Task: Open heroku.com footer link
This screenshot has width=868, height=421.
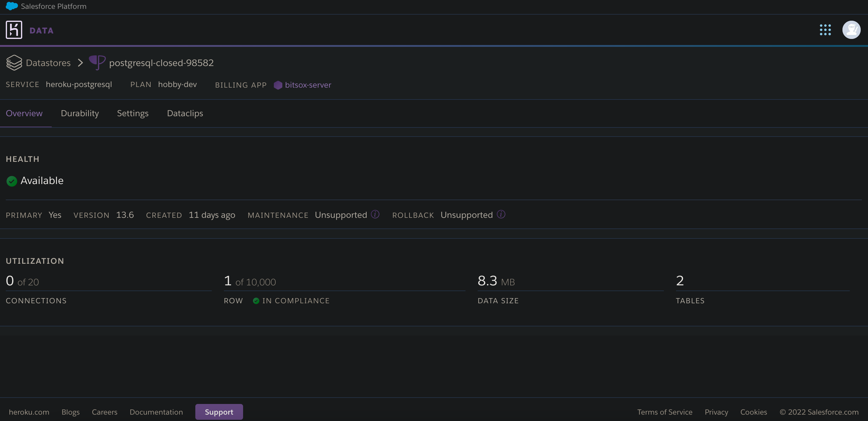Action: 29,412
